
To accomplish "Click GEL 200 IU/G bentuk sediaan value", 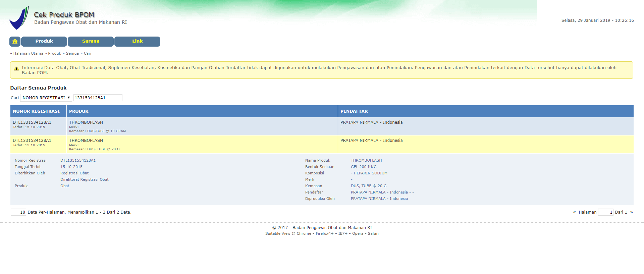I will (364, 167).
